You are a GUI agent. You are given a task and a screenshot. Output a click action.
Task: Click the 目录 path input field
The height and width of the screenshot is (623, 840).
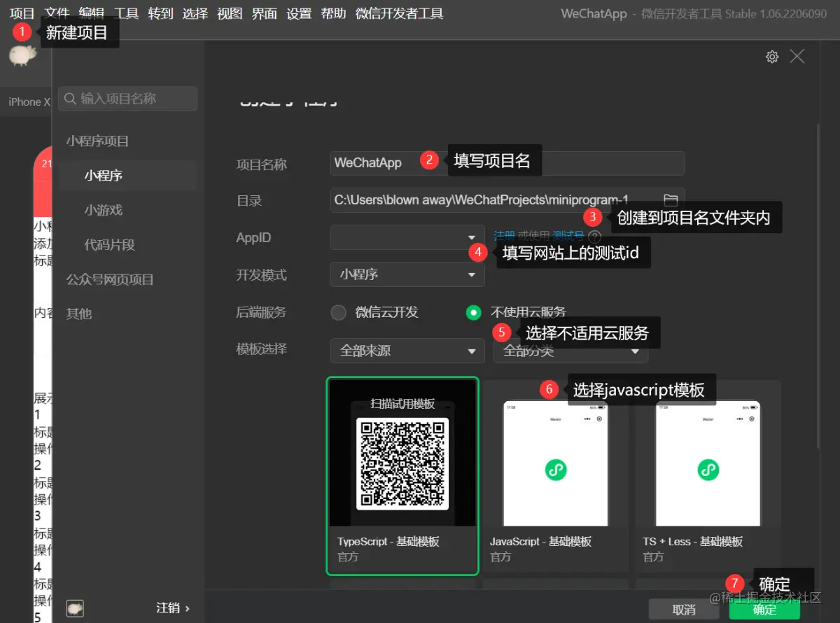pyautogui.click(x=507, y=199)
